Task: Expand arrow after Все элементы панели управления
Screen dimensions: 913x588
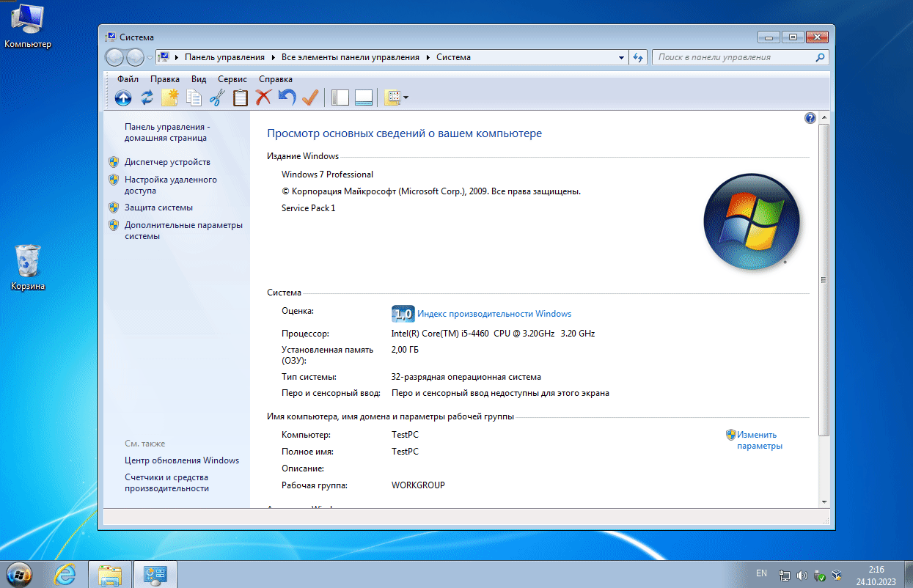Action: [x=428, y=57]
